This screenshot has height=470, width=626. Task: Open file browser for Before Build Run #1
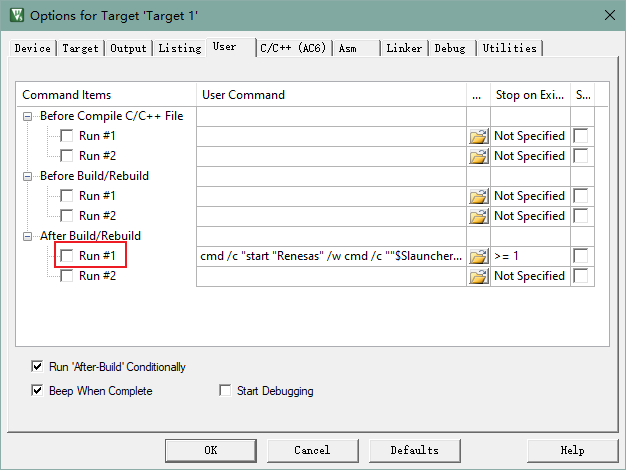click(x=478, y=196)
